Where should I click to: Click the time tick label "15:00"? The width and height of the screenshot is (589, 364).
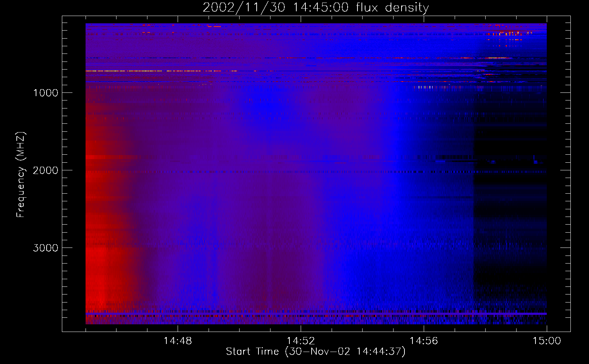547,341
